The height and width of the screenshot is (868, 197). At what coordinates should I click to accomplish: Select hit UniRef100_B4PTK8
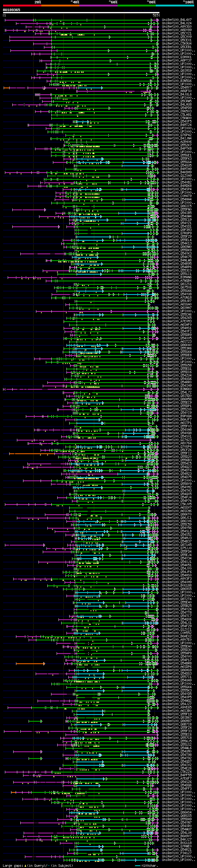(177, 149)
